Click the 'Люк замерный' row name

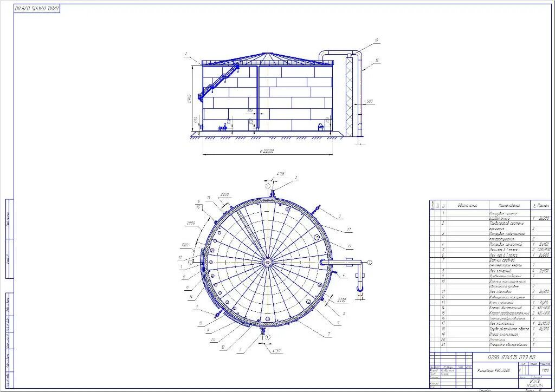pos(500,271)
